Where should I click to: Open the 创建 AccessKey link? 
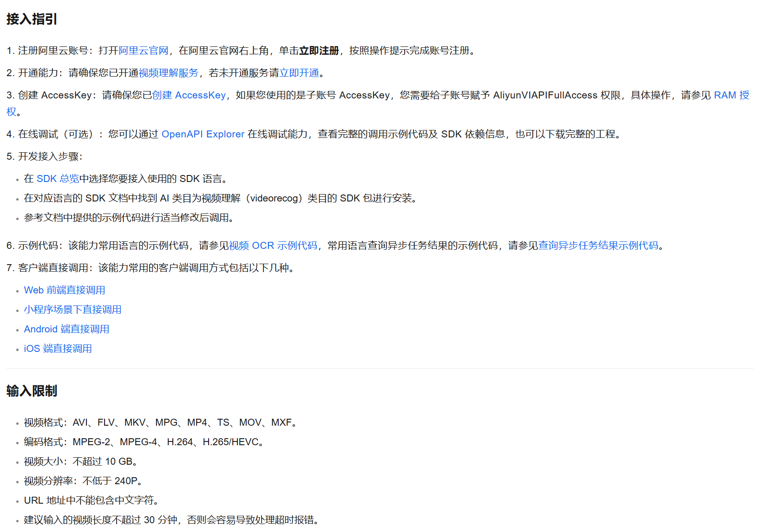tap(189, 95)
